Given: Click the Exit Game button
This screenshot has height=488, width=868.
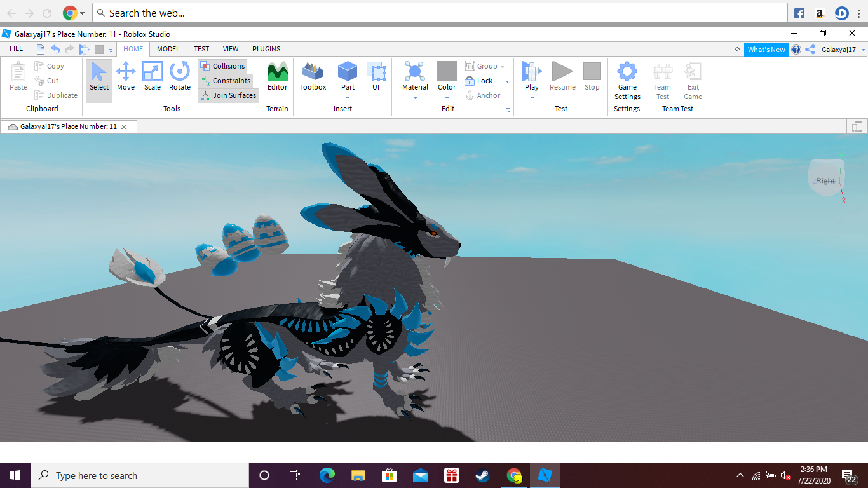Looking at the screenshot, I should click(693, 81).
